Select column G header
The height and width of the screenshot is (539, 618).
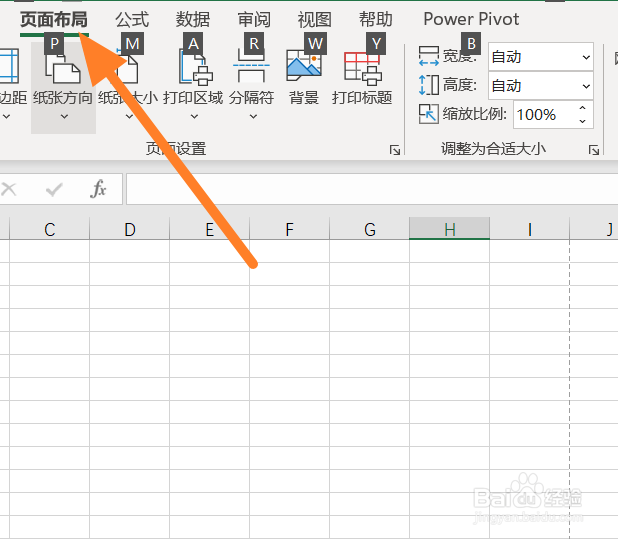pyautogui.click(x=370, y=229)
